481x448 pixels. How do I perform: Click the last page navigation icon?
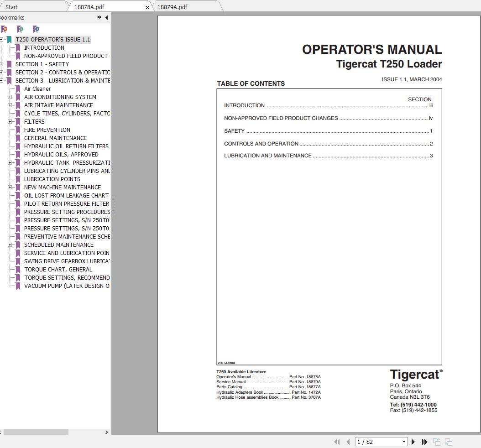coord(424,442)
